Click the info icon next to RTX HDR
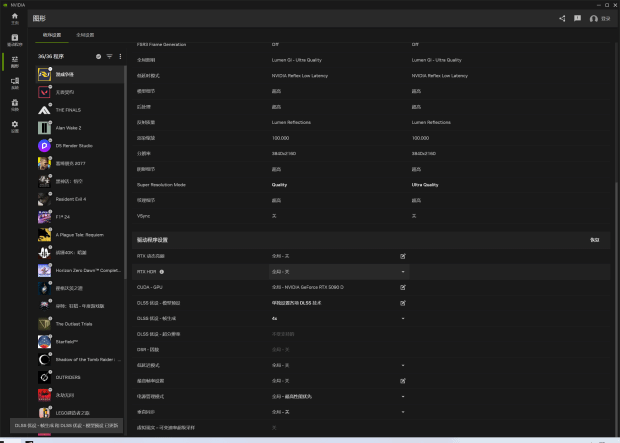The image size is (620, 443). coord(162,272)
